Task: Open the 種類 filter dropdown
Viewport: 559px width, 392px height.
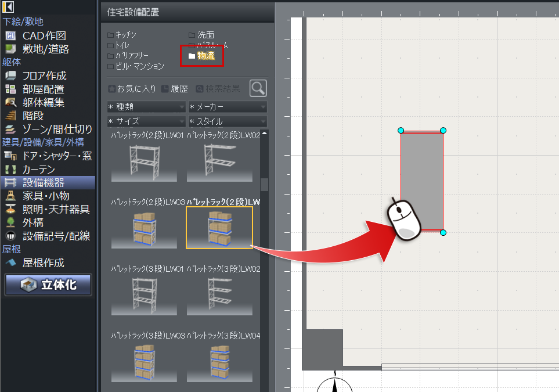Action: click(146, 107)
